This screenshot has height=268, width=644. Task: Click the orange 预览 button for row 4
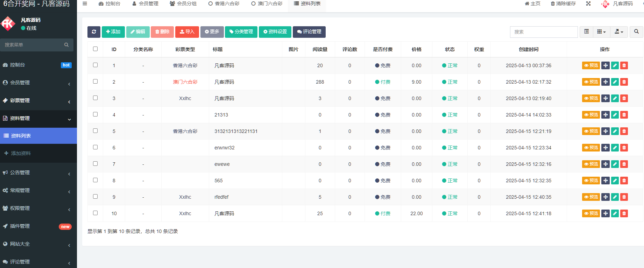click(590, 115)
